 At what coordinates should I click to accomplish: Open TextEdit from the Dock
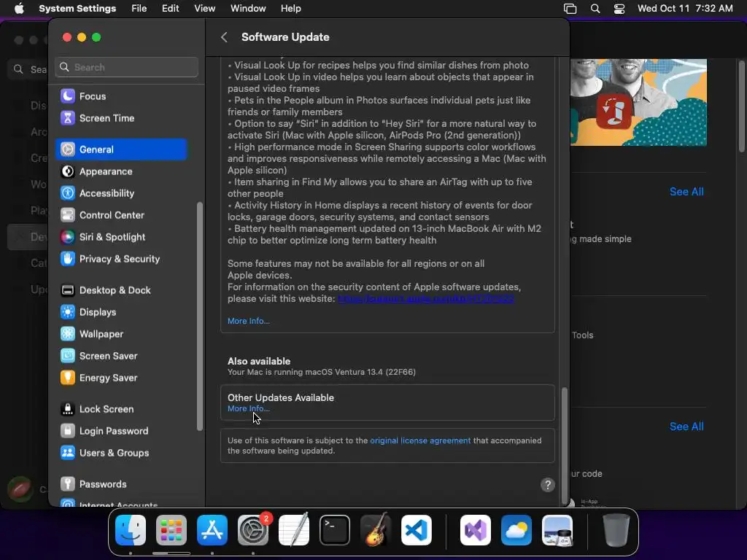[294, 530]
